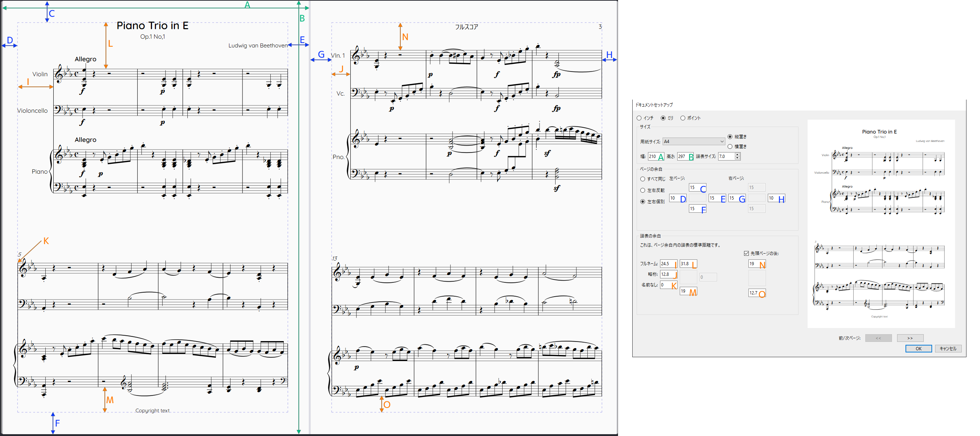Click the abbreviated 'Vln. 1' staff name
Screen dimensions: 980x436
(x=338, y=55)
